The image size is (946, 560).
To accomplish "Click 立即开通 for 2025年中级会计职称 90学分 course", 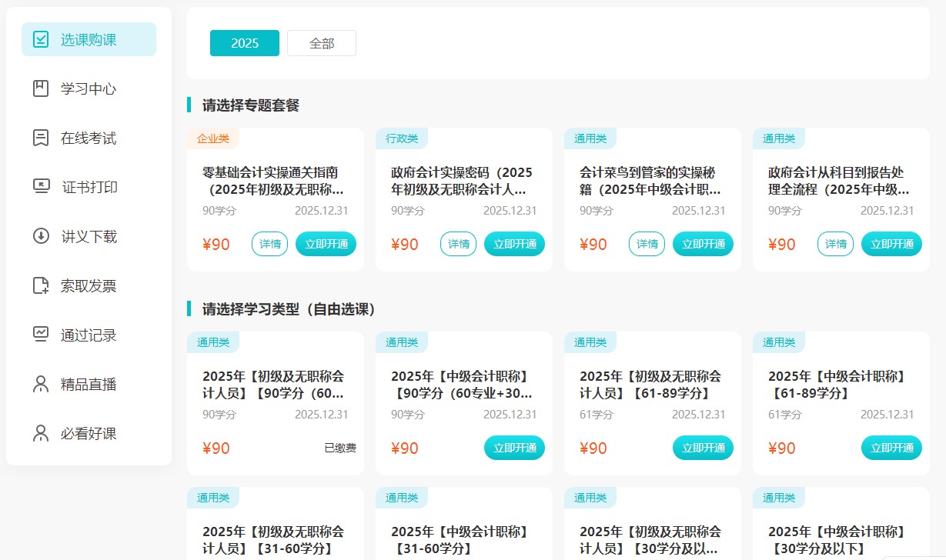I will tap(514, 447).
